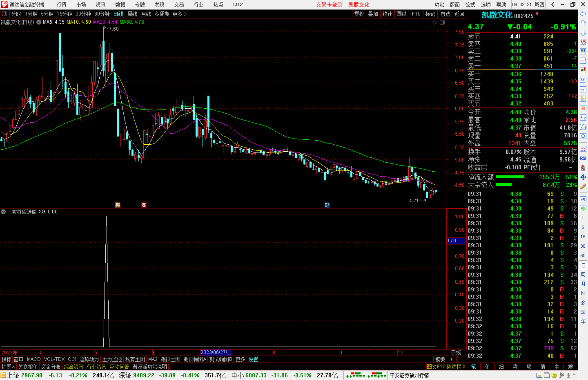
Task: Click the 返回 return button
Action: (x=459, y=14)
